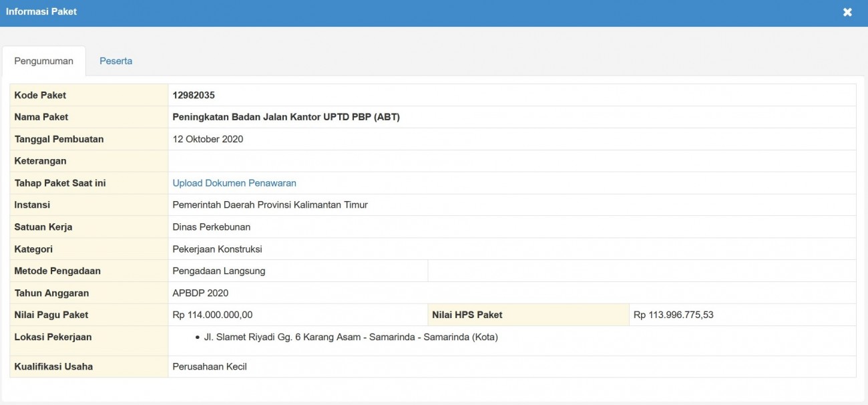Click the package code 12982035

[194, 95]
